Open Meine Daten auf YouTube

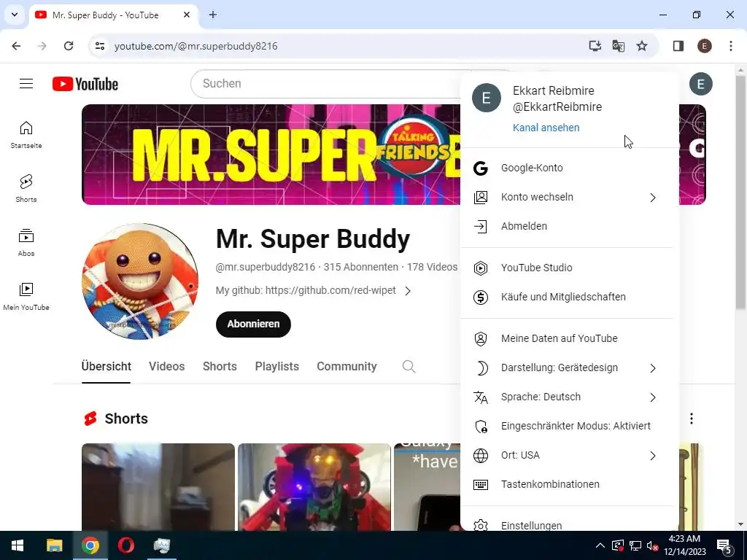click(569, 338)
